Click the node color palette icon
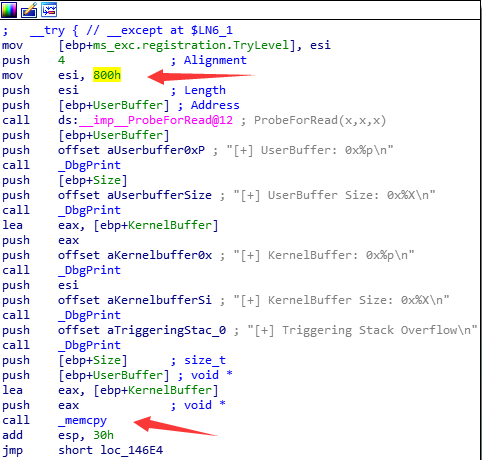Screen dimensions: 482x460 [x=9, y=10]
